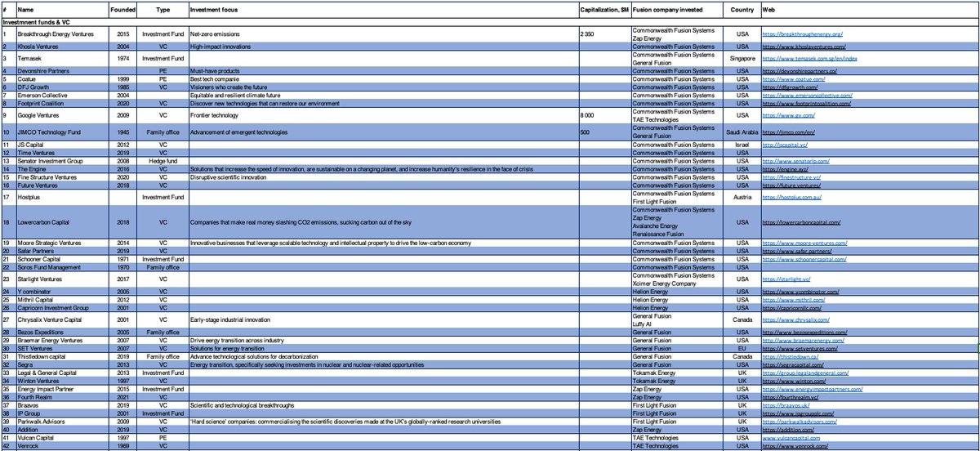Open the khoslaventures.com link
980x451 pixels.
coord(804,47)
